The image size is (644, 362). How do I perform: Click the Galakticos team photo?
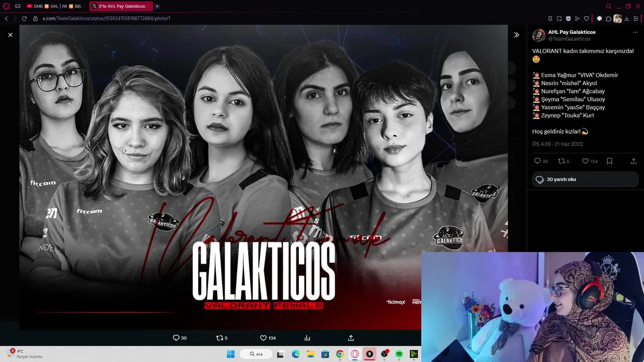[263, 177]
